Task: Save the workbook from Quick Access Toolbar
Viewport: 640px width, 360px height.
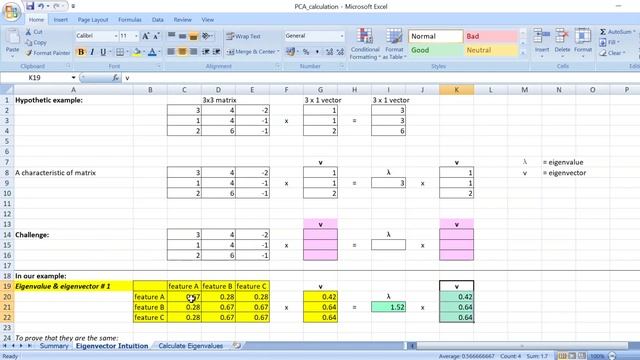Action: pyautogui.click(x=30, y=6)
